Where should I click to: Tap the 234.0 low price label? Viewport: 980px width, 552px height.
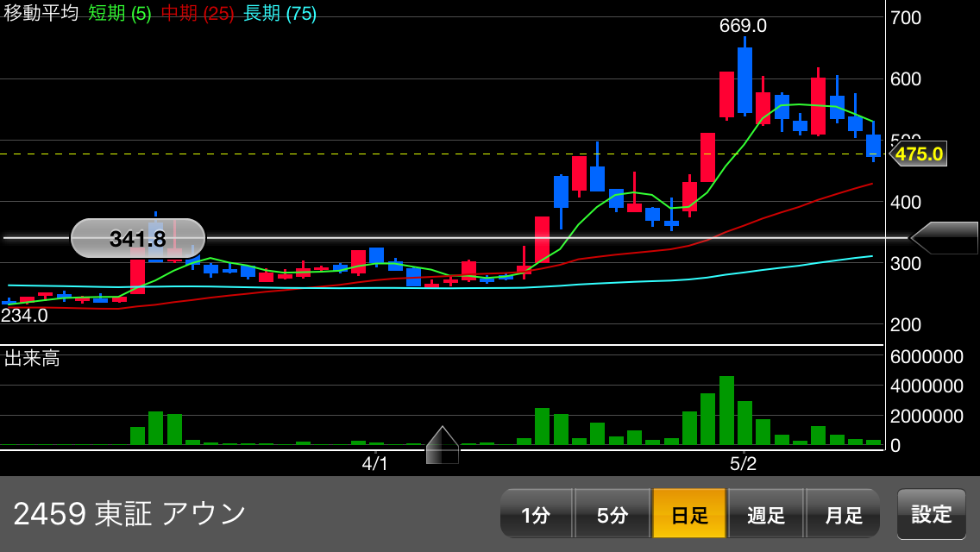(24, 316)
